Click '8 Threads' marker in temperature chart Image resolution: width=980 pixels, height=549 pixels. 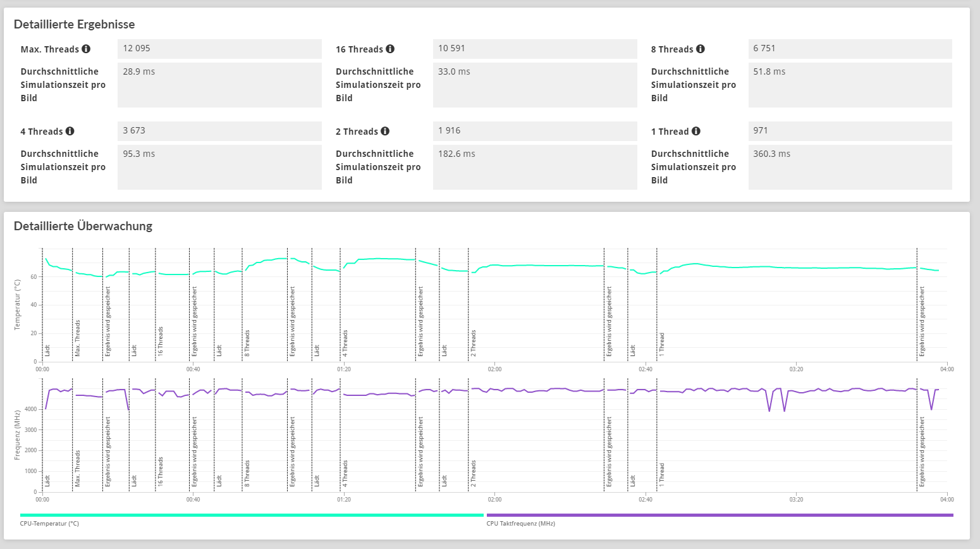click(x=247, y=343)
